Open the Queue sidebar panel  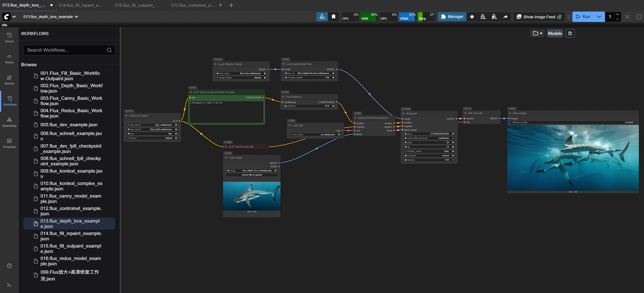pos(9,37)
